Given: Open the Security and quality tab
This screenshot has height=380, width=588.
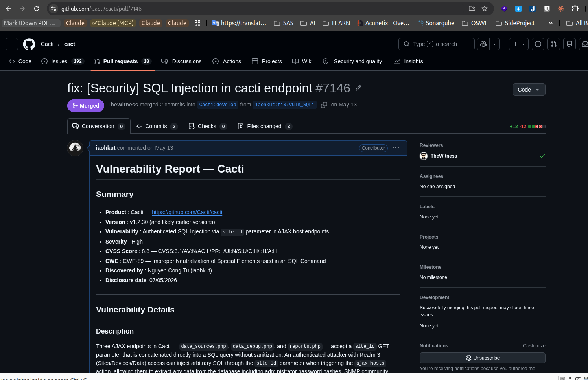Looking at the screenshot, I should [352, 61].
